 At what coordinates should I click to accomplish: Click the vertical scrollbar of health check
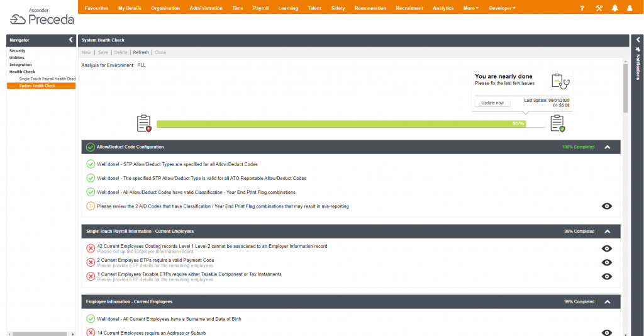point(626,88)
